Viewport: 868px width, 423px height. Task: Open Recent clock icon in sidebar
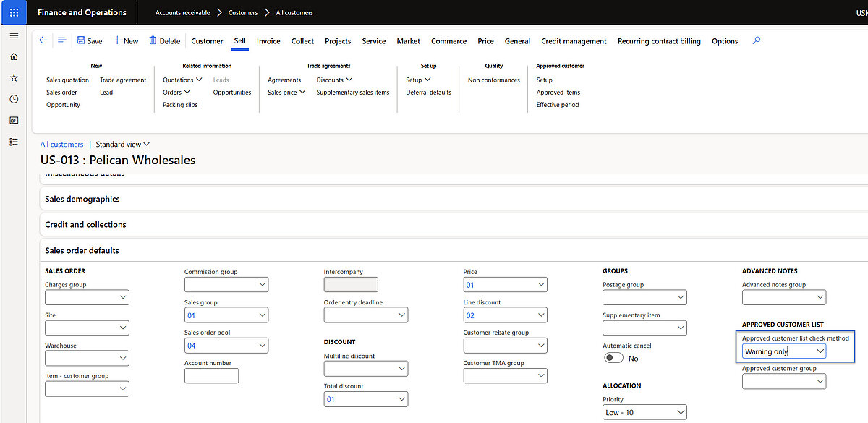[x=14, y=99]
